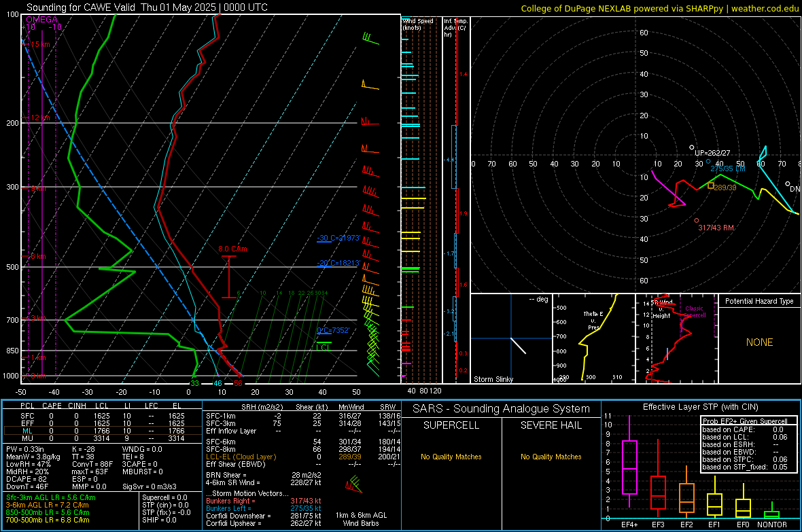Click the 'SARS - Sounding Analogue System' heading

click(502, 409)
